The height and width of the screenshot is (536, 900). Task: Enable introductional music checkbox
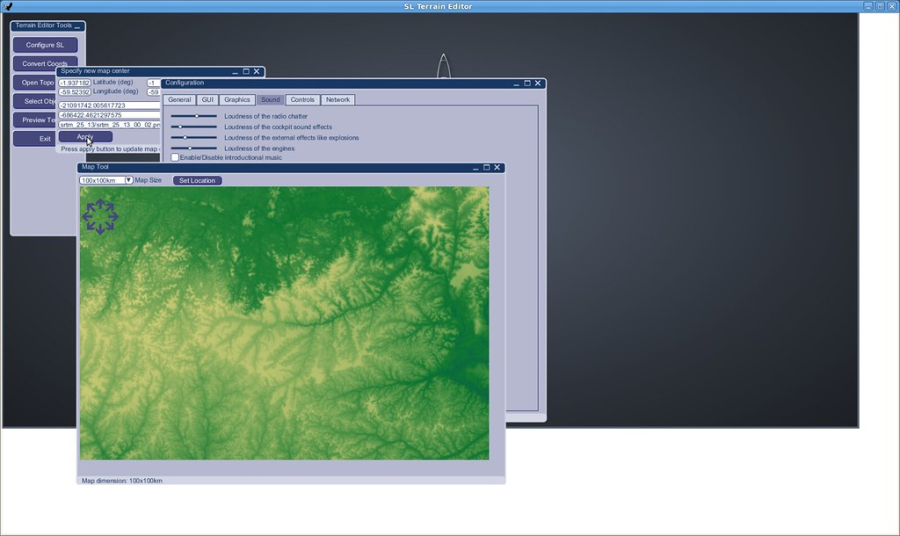coord(175,157)
